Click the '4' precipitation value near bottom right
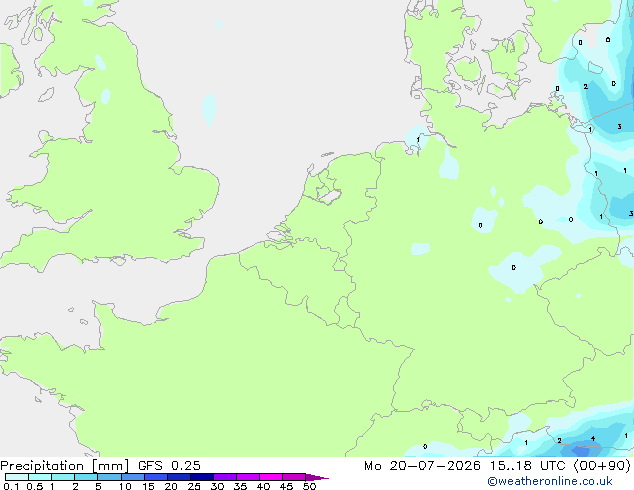 tap(593, 439)
